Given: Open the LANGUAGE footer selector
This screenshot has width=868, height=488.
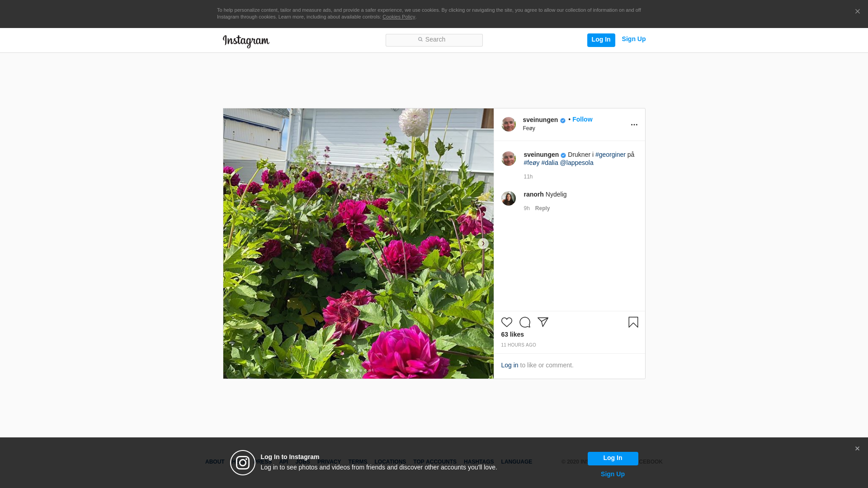Looking at the screenshot, I should point(517,462).
